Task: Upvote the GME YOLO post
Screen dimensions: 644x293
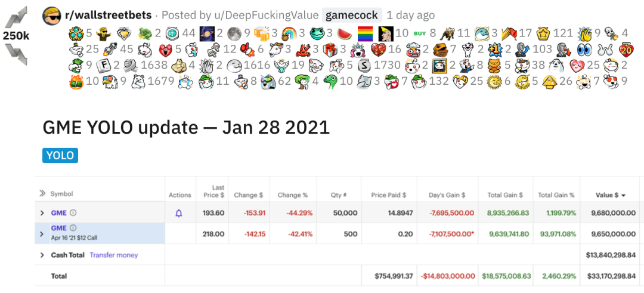Action: 16,16
